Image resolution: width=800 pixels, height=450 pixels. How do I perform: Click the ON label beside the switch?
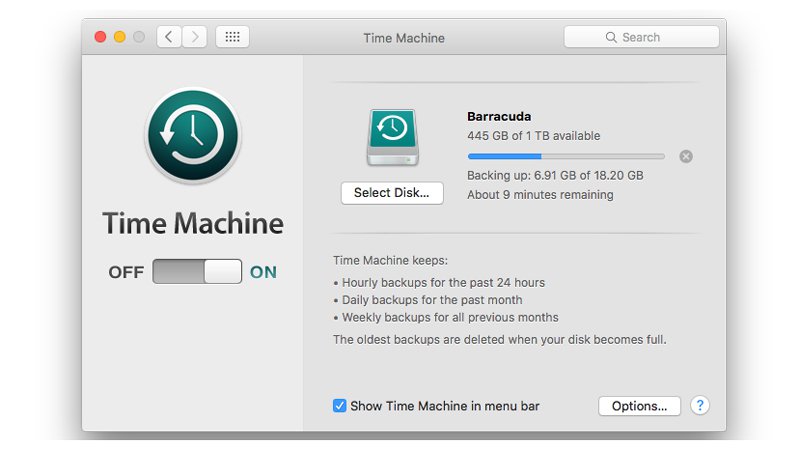click(263, 272)
